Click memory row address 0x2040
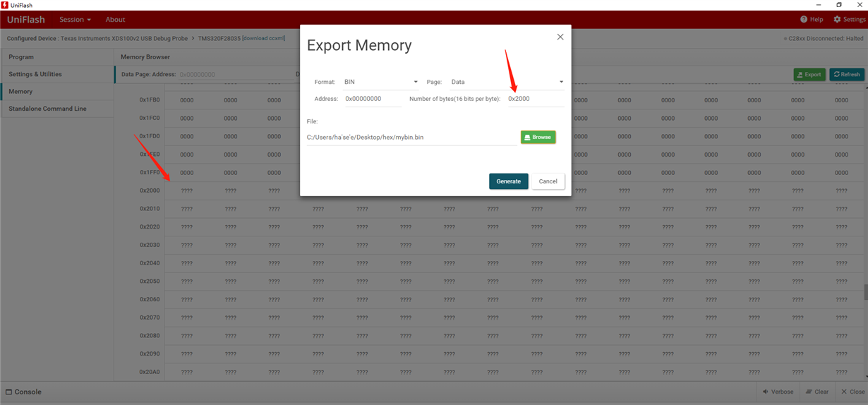The width and height of the screenshot is (868, 405). tap(150, 263)
